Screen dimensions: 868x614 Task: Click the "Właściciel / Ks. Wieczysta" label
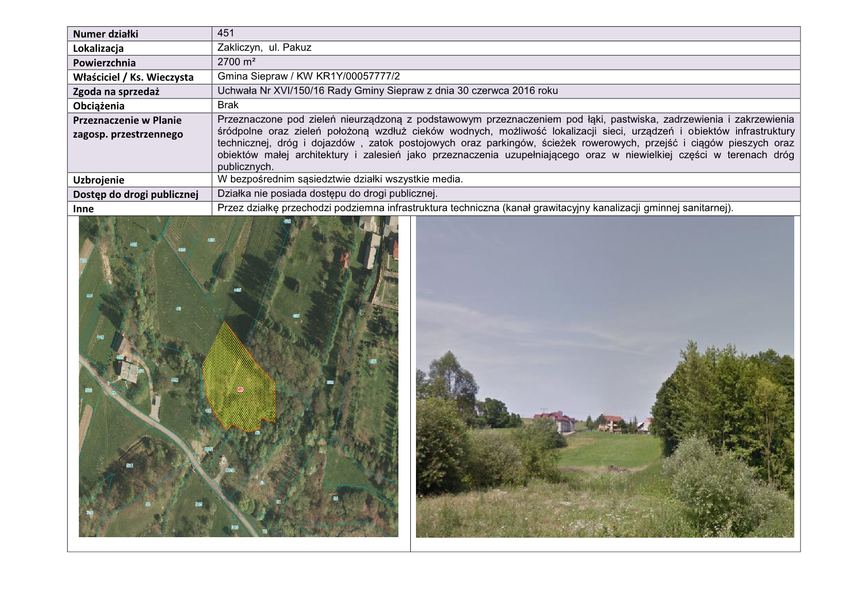tap(133, 77)
